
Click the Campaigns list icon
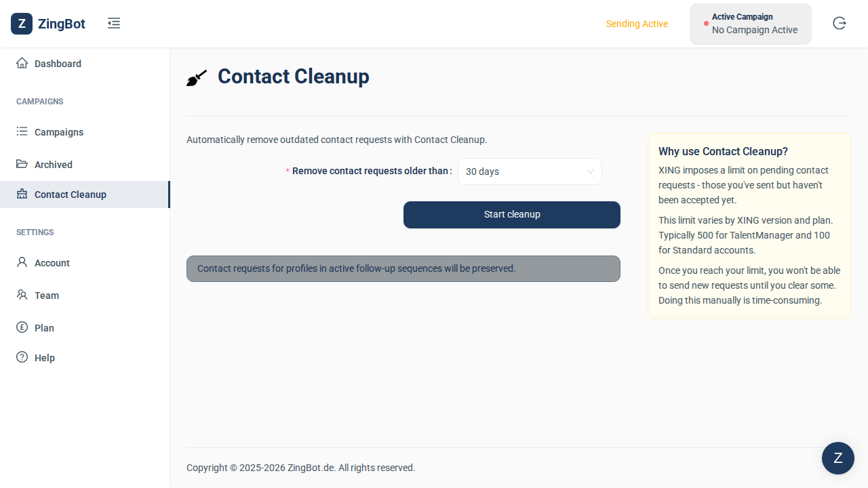pyautogui.click(x=22, y=131)
